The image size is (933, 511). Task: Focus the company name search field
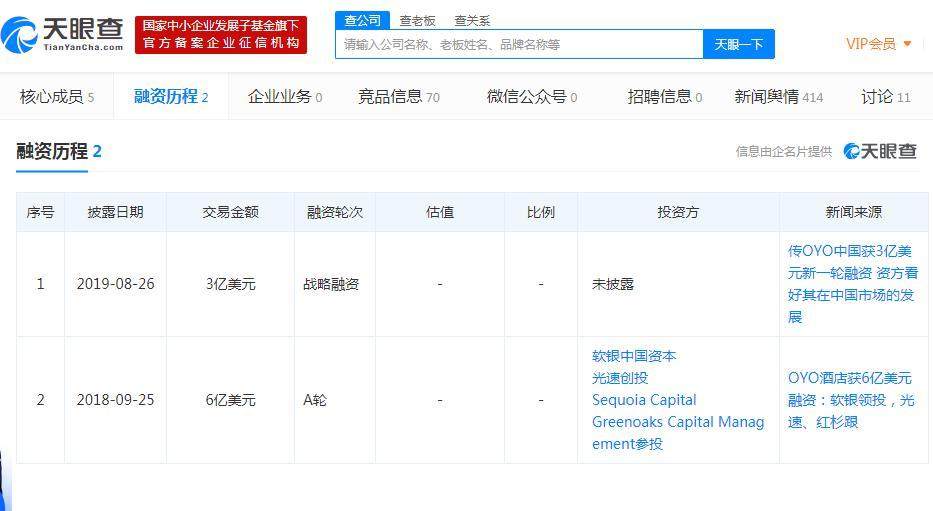pyautogui.click(x=519, y=44)
